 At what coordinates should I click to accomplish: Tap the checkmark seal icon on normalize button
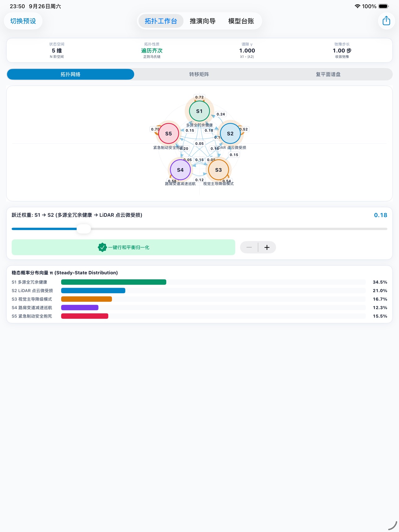coord(102,247)
